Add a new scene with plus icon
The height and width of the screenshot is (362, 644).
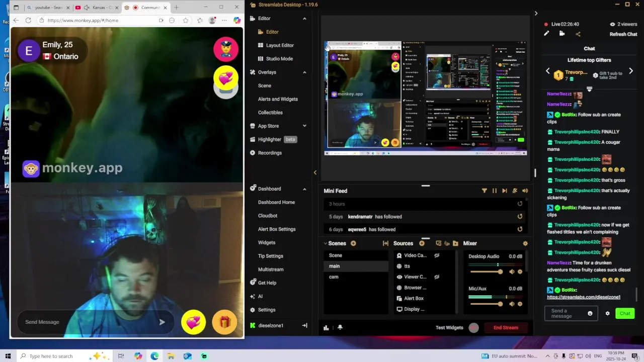click(x=353, y=243)
